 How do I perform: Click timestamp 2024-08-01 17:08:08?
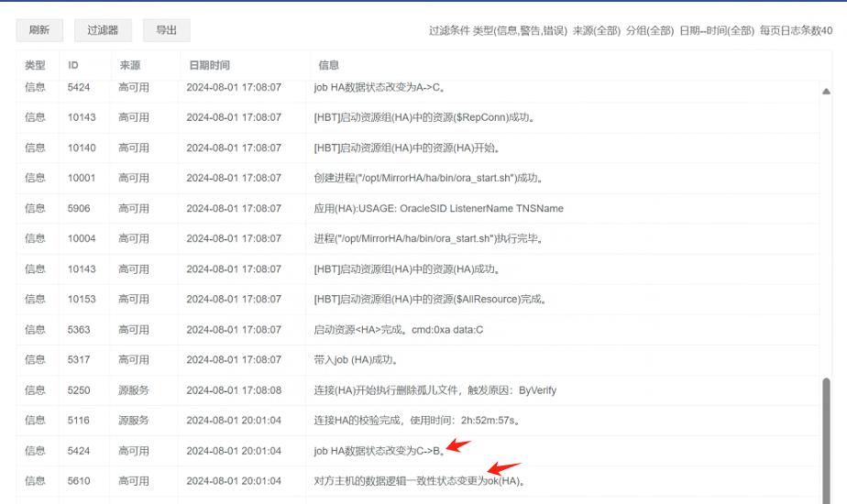[x=234, y=390]
